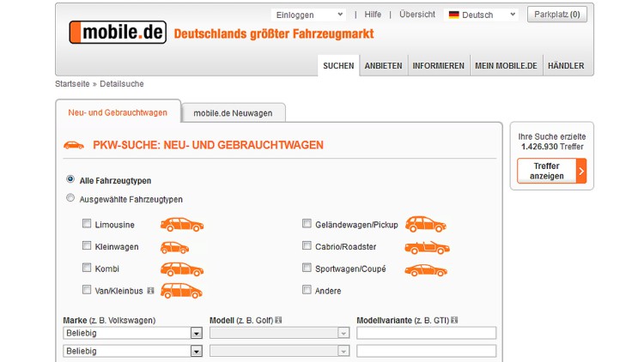
Task: Check the Van/Kleinbus checkbox
Action: pyautogui.click(x=87, y=290)
